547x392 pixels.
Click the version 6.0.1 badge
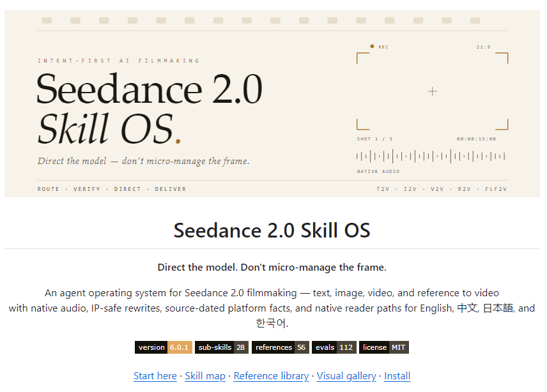[163, 347]
